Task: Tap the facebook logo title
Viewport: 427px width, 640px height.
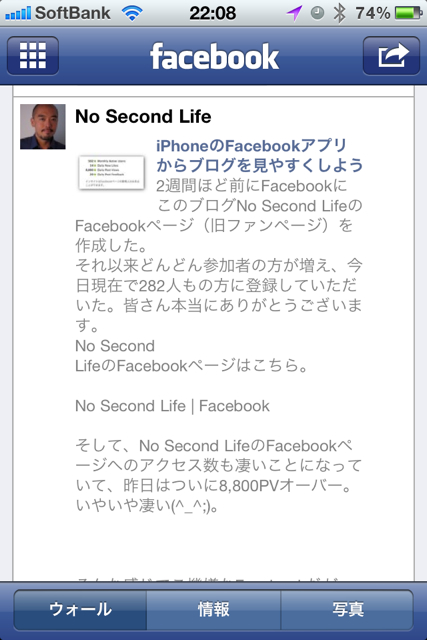Action: tap(214, 57)
